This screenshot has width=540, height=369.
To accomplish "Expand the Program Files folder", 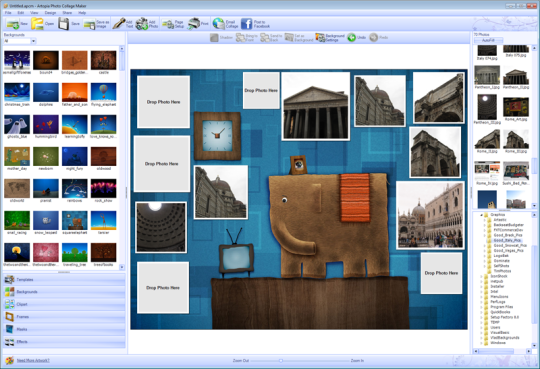I will (481, 307).
